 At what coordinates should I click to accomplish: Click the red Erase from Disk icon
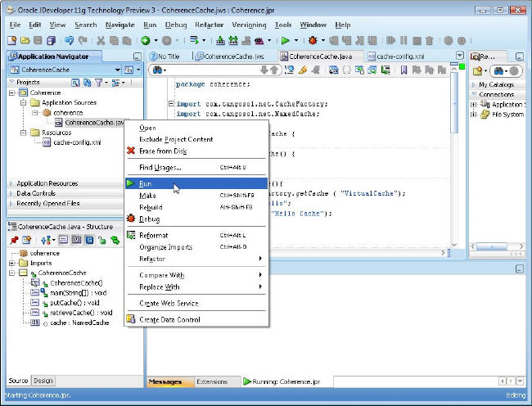(131, 151)
